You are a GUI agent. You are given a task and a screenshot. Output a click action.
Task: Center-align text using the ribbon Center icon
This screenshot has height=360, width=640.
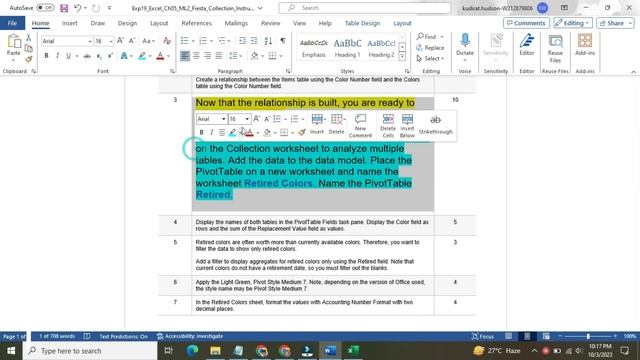point(196,56)
